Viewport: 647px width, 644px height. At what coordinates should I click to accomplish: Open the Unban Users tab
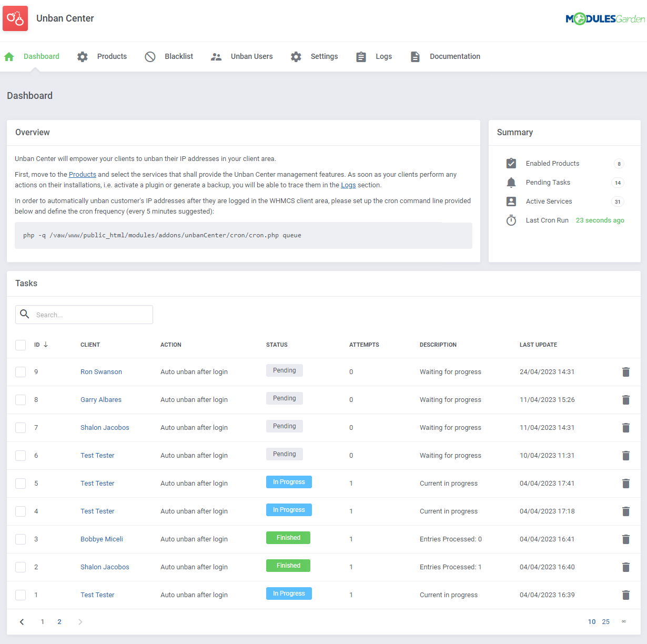(251, 56)
